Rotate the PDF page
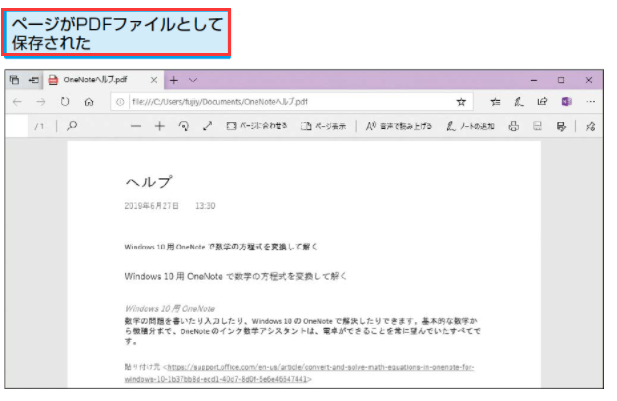This screenshot has width=617, height=401. 183,126
